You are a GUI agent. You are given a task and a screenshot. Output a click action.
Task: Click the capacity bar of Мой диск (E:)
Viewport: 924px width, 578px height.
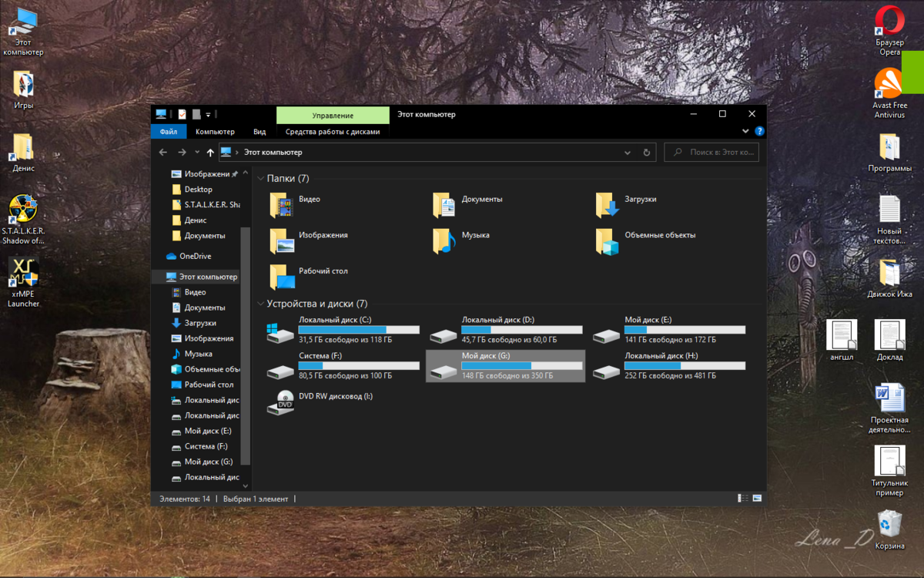(685, 330)
